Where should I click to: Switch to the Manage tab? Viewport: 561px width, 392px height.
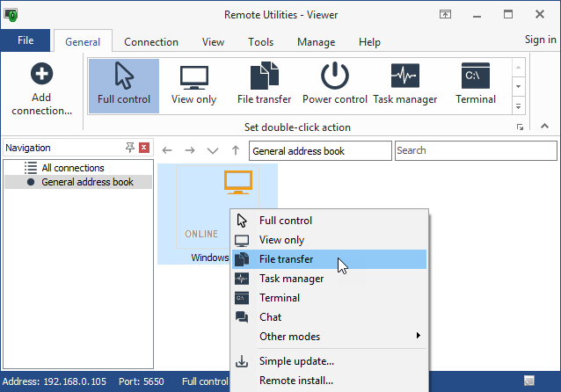pyautogui.click(x=316, y=42)
